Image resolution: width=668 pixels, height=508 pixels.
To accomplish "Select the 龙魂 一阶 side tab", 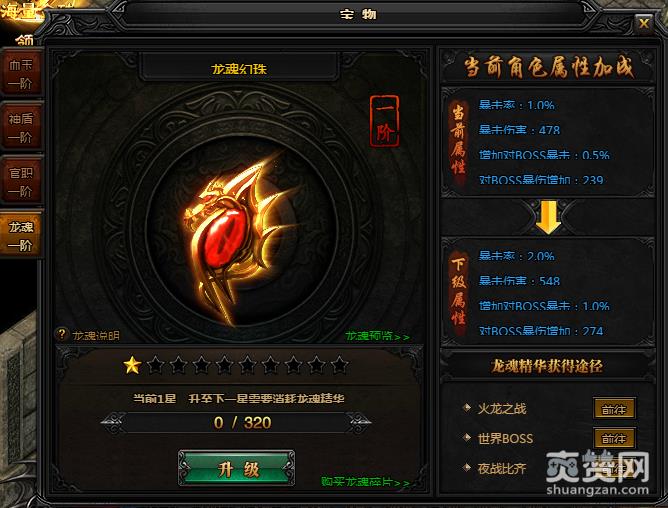I will click(21, 236).
